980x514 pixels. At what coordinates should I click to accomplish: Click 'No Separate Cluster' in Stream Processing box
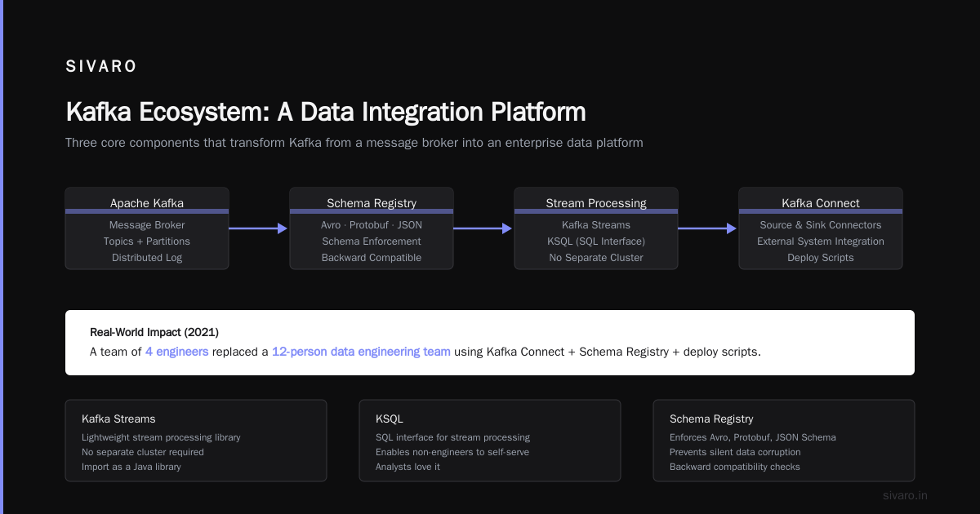[596, 258]
